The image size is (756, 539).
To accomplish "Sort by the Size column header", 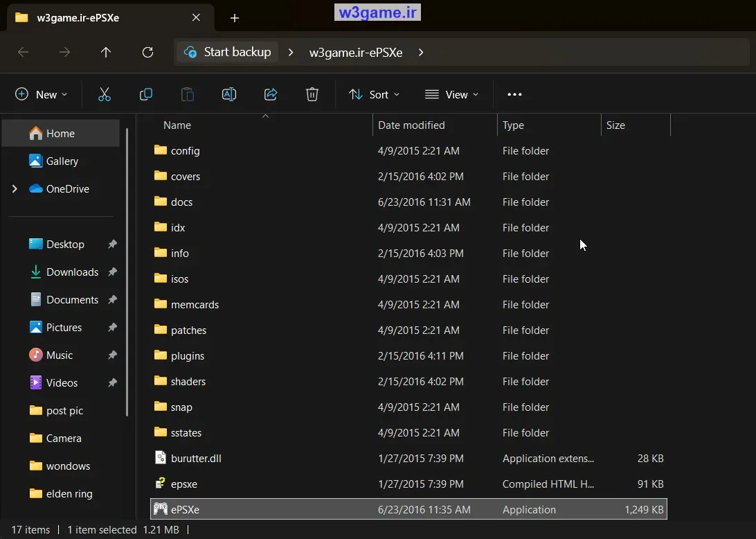I will pyautogui.click(x=615, y=125).
